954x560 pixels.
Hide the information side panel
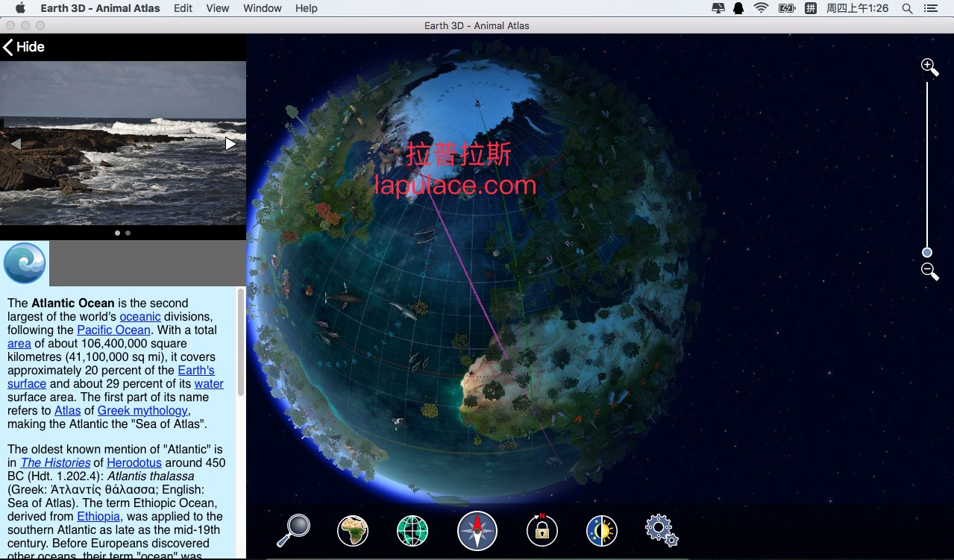24,47
